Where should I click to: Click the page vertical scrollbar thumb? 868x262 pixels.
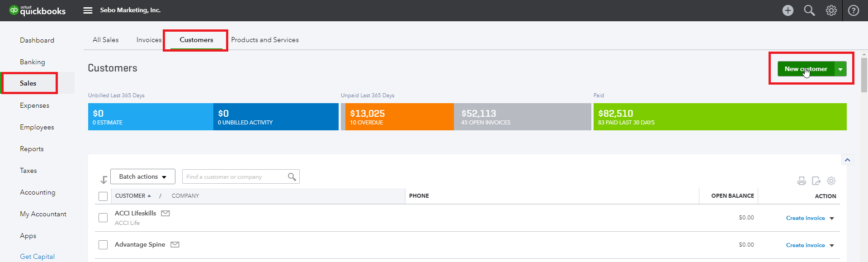tap(864, 75)
